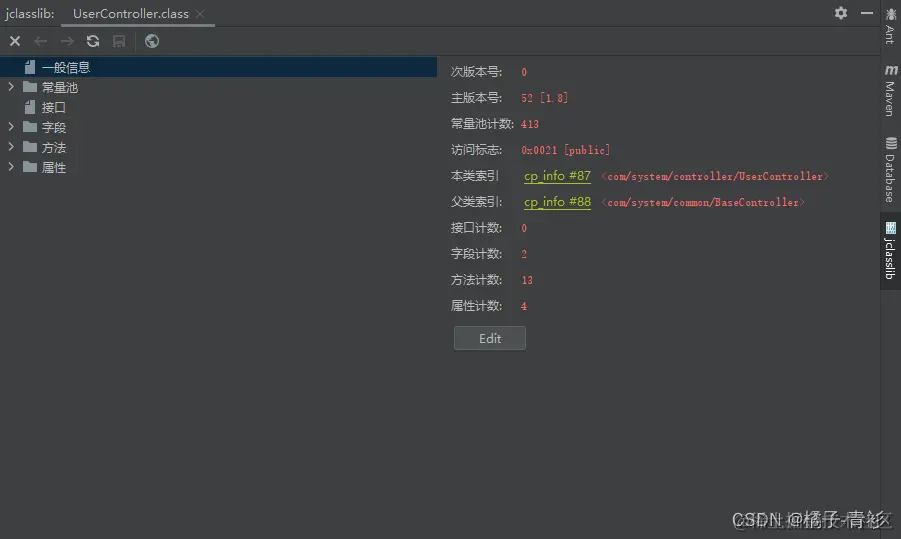901x539 pixels.
Task: Switch to UserController.class tab
Action: [x=130, y=14]
